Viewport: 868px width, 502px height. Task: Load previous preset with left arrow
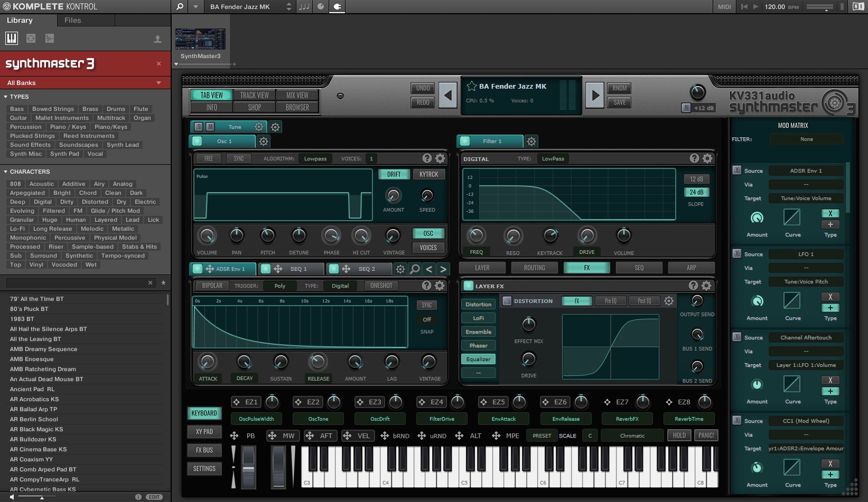448,96
